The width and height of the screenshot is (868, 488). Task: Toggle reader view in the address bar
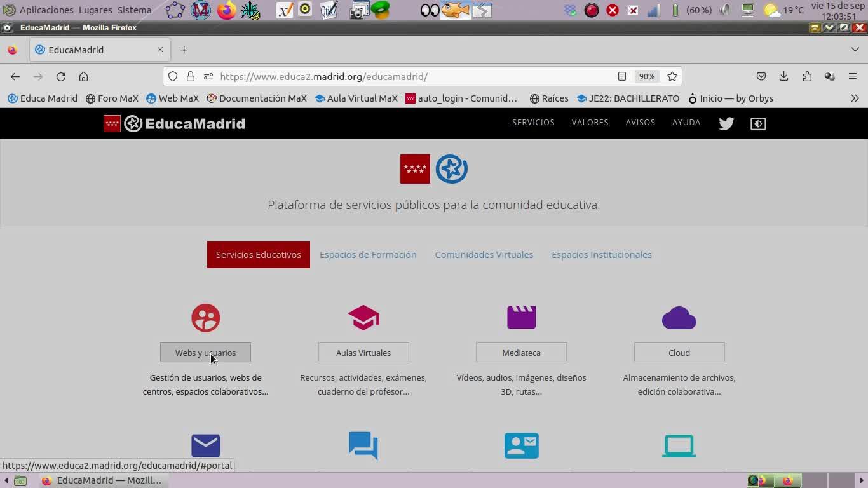(622, 76)
